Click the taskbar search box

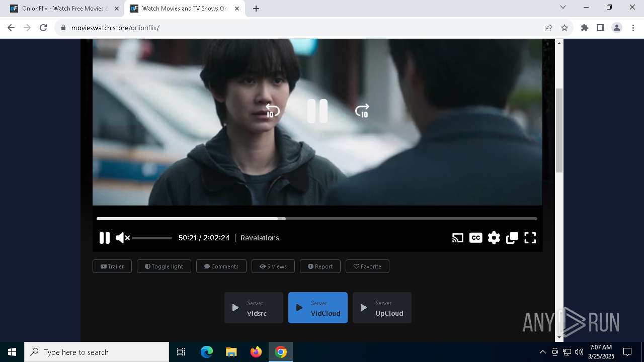click(97, 352)
